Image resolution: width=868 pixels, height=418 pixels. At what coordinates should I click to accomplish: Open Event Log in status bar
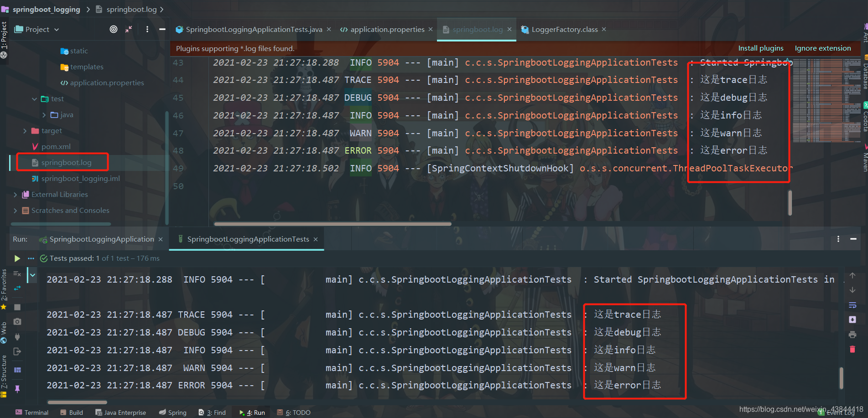pos(837,413)
